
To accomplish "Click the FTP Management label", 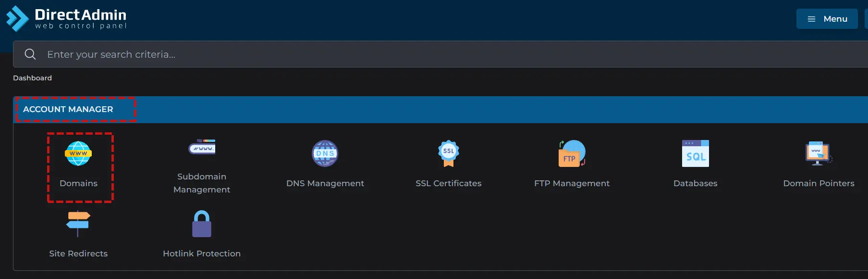I will coord(572,183).
